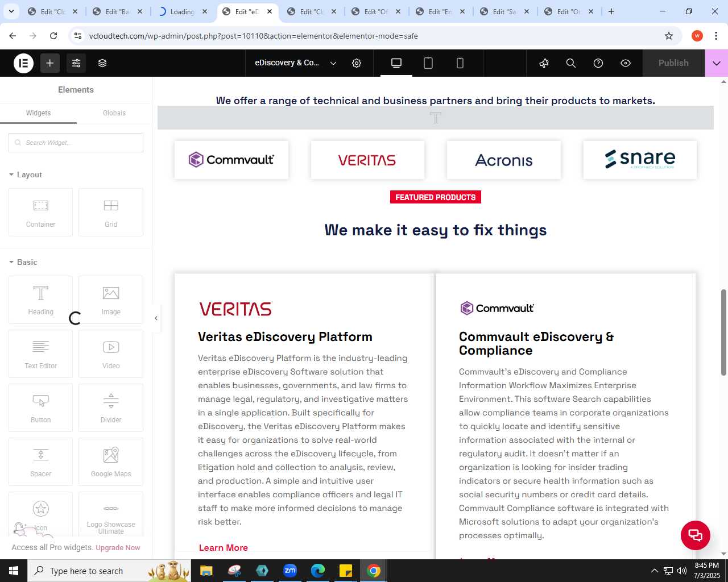This screenshot has height=582, width=728.
Task: Click the browser address bar URL
Action: tap(254, 36)
